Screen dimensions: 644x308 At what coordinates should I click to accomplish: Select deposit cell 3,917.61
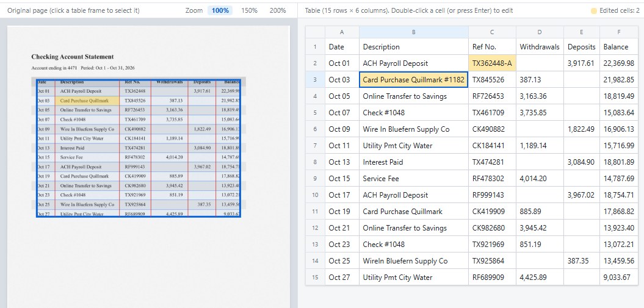click(x=582, y=63)
